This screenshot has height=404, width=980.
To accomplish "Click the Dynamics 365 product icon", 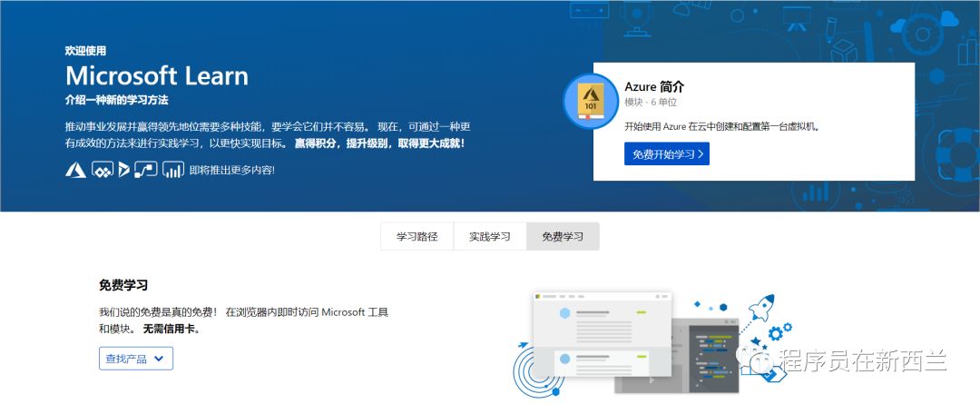I will click(x=123, y=170).
